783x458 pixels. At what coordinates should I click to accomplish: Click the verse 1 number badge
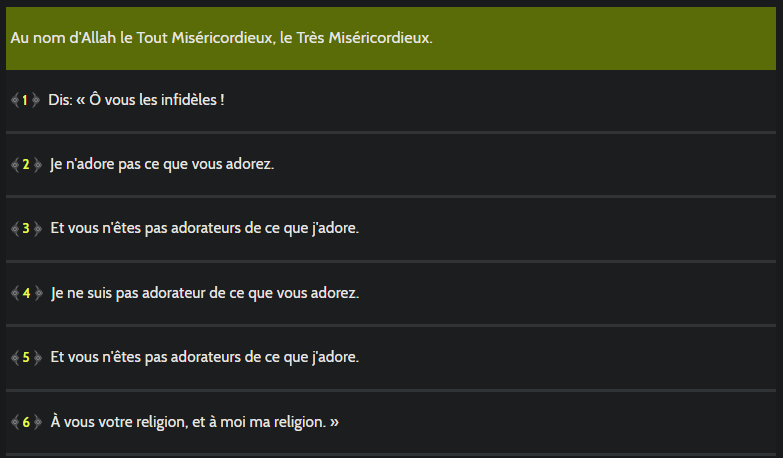[x=25, y=100]
